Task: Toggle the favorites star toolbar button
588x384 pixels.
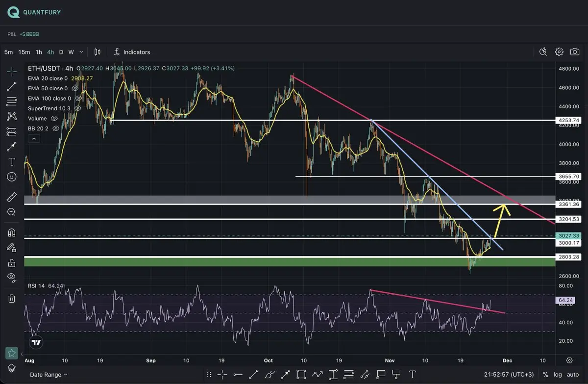Action: click(x=11, y=353)
